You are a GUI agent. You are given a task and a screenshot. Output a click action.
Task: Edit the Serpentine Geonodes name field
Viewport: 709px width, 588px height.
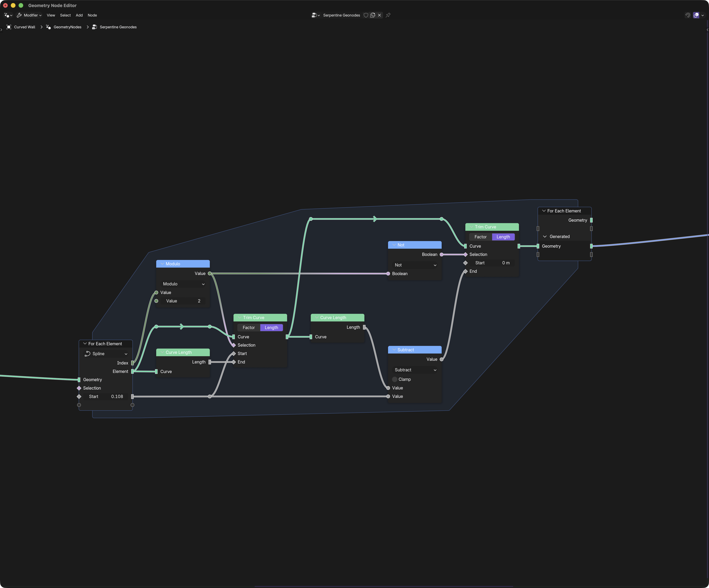[x=342, y=15]
